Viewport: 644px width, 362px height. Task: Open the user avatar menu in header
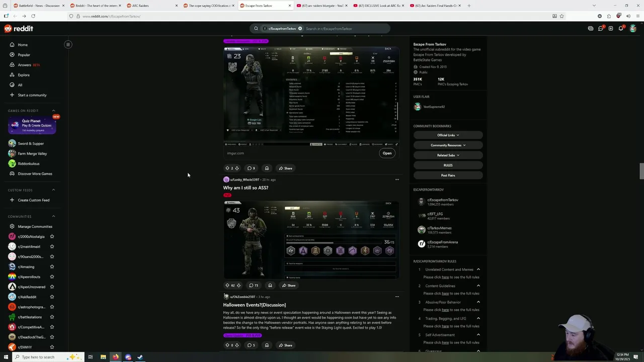point(633,29)
